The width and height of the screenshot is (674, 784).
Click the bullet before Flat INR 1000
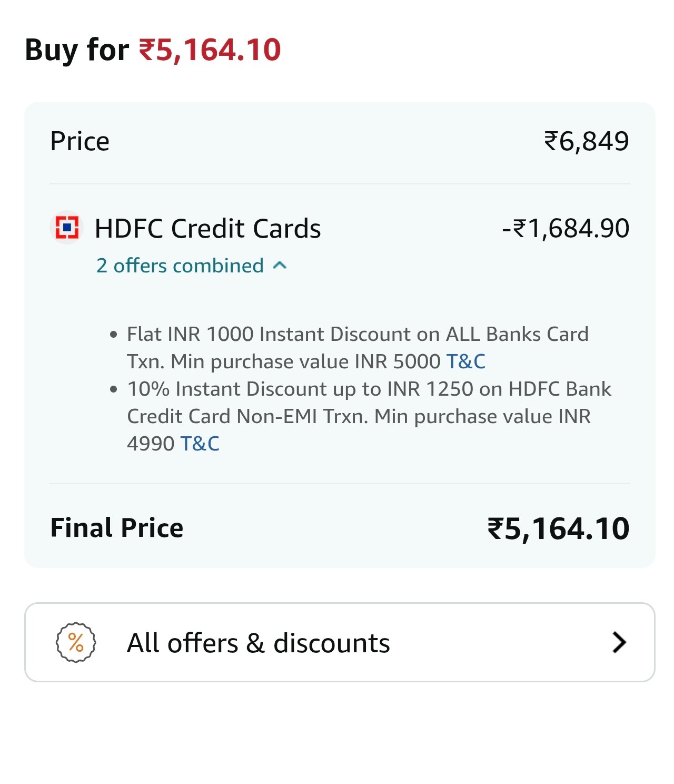113,335
